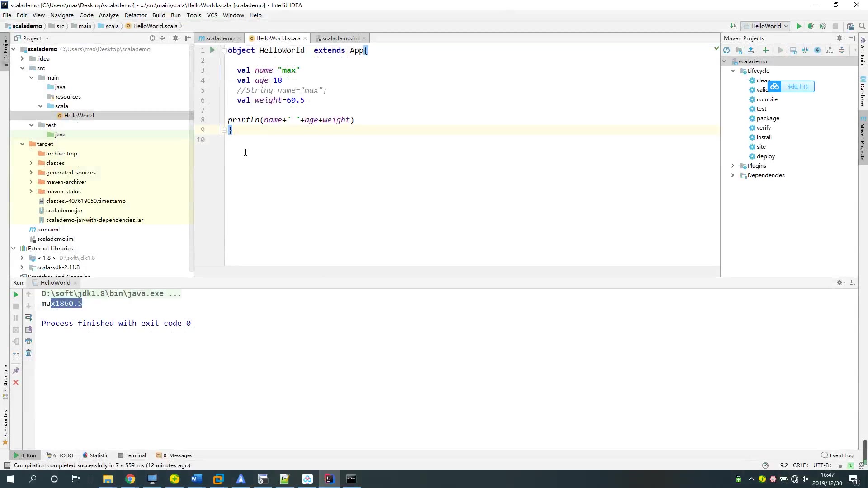Show Maven dependencies diagram icon

(830, 51)
